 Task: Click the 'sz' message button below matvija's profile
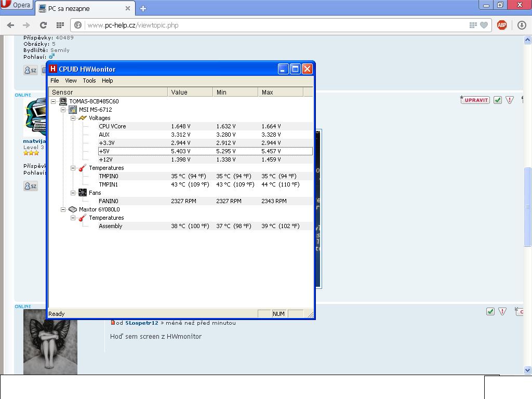click(31, 186)
